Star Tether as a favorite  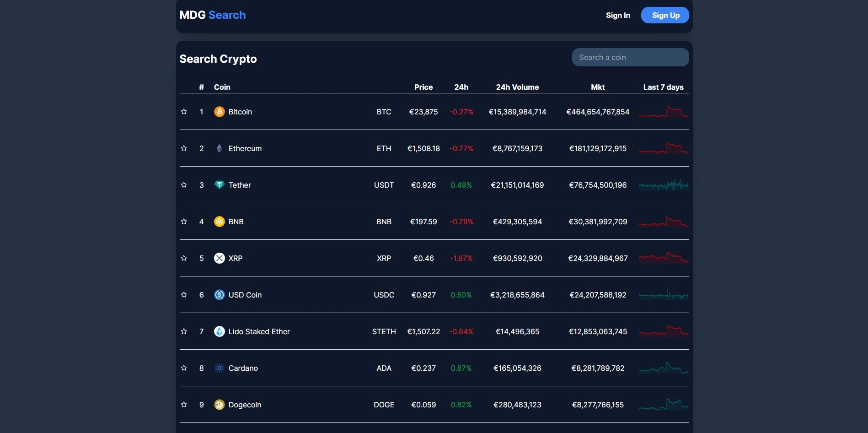(x=184, y=185)
